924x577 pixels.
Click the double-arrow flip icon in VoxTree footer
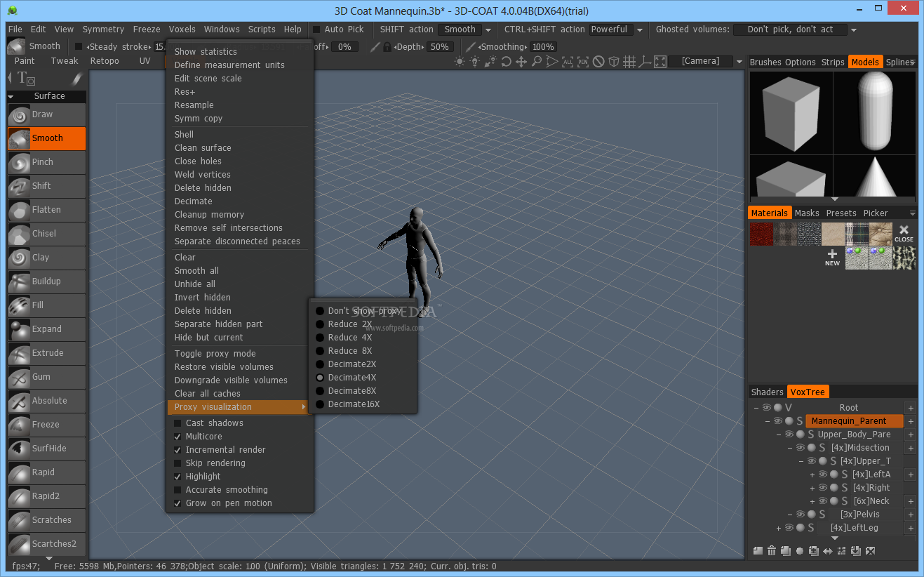[828, 551]
